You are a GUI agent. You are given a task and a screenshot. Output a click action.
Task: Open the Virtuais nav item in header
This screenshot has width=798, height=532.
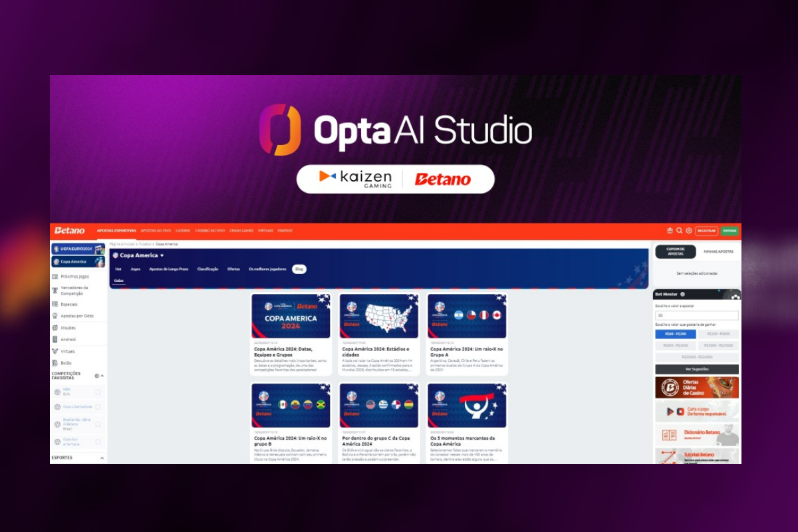[x=265, y=231]
